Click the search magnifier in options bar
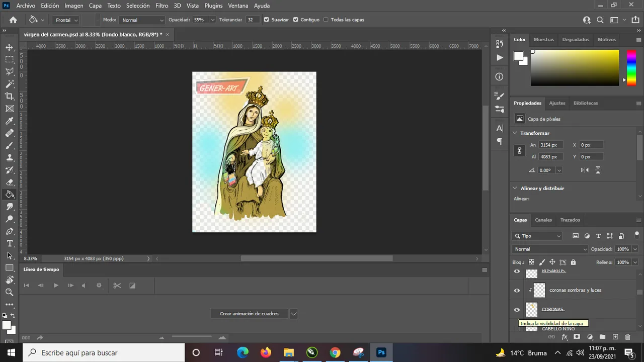This screenshot has height=362, width=644. tap(600, 20)
